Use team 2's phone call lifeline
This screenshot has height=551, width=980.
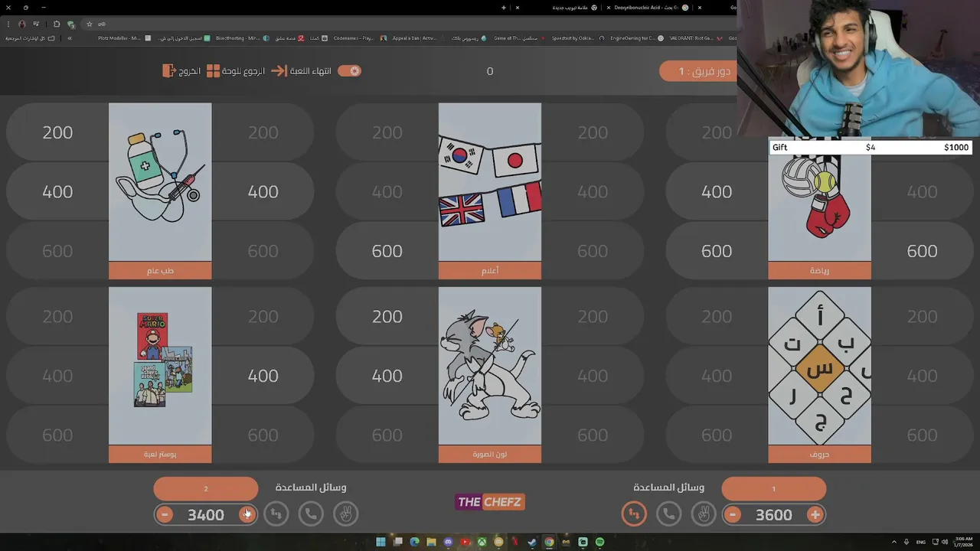311,514
